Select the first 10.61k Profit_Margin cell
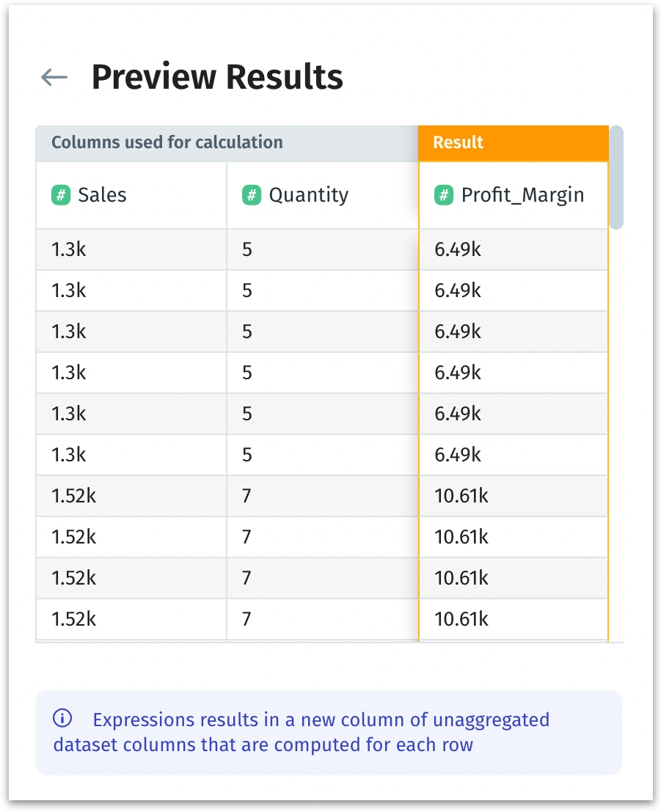This screenshot has height=812, width=661. click(x=461, y=496)
